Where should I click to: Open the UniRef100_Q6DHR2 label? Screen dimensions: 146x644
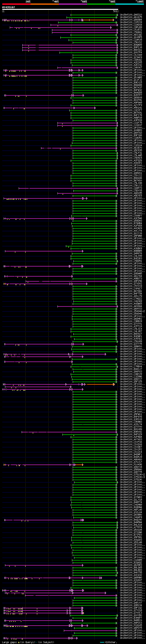coord(131,319)
